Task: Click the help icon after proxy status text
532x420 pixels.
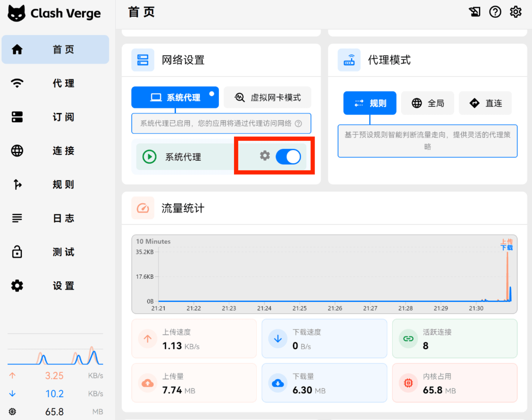Action: 298,123
